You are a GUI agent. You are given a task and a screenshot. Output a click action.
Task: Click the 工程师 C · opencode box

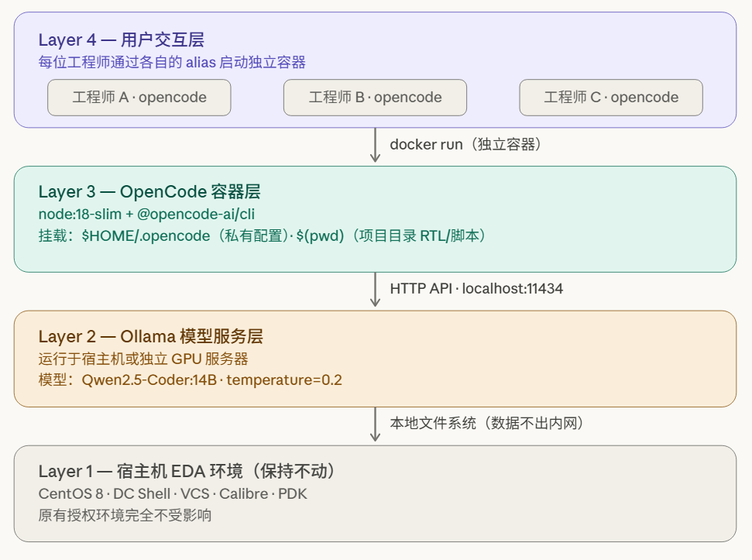(611, 98)
